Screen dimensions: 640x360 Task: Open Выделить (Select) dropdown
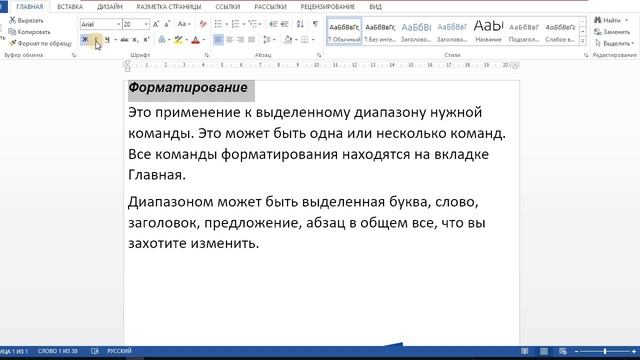(614, 43)
